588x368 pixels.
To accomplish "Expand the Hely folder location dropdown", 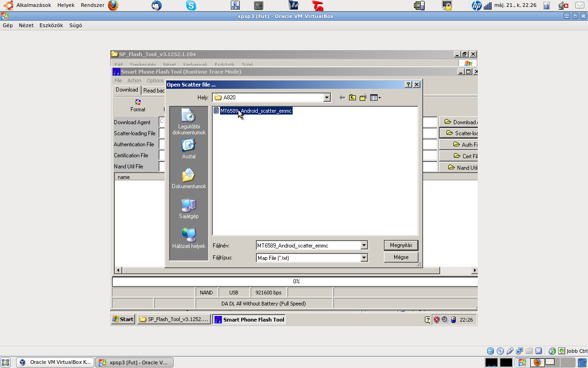I will coord(327,98).
